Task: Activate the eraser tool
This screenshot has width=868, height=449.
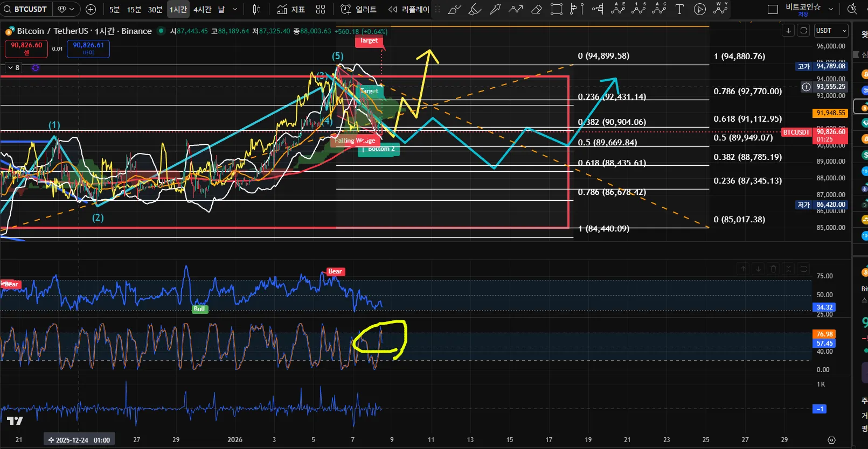Action: point(536,9)
